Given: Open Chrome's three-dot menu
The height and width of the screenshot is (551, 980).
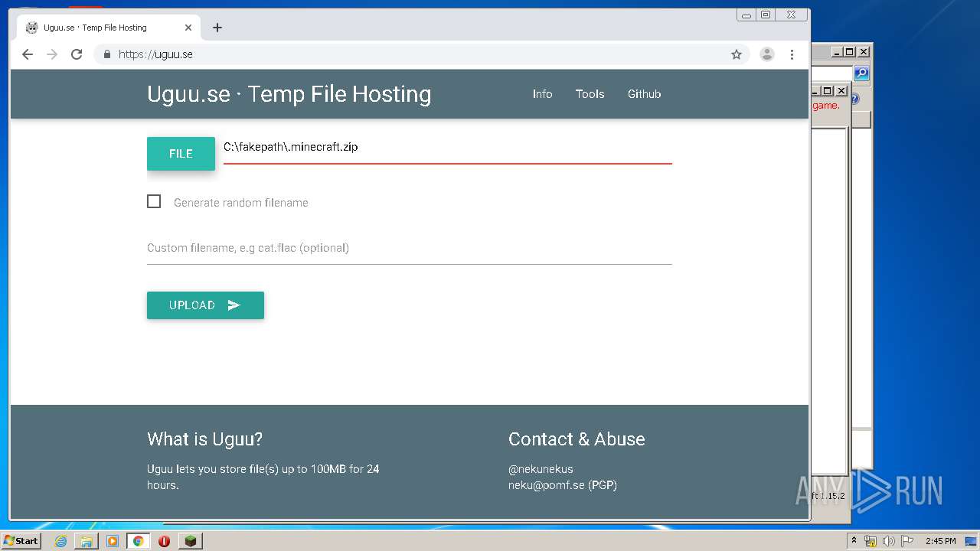Looking at the screenshot, I should 792,54.
